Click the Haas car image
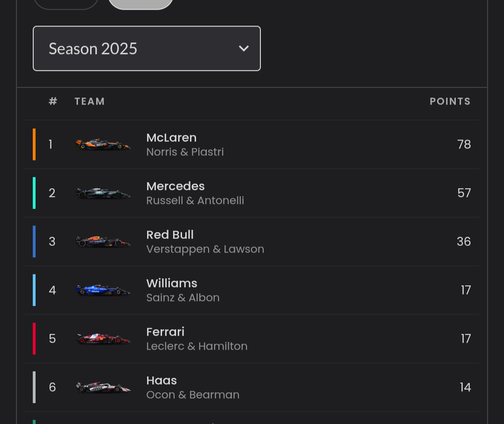 (x=103, y=387)
